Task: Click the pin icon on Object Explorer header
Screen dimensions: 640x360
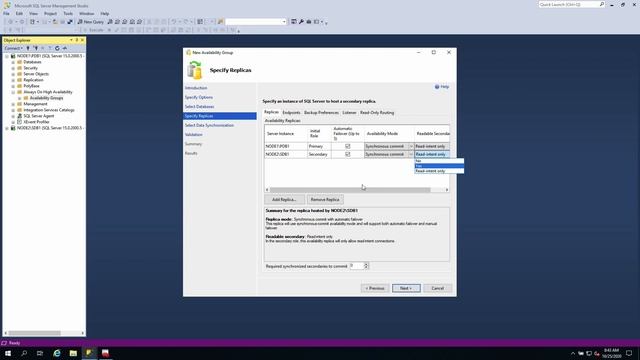Action: point(77,40)
